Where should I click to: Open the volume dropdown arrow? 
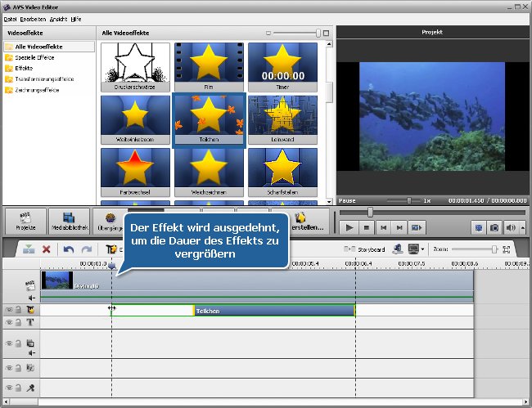522,227
